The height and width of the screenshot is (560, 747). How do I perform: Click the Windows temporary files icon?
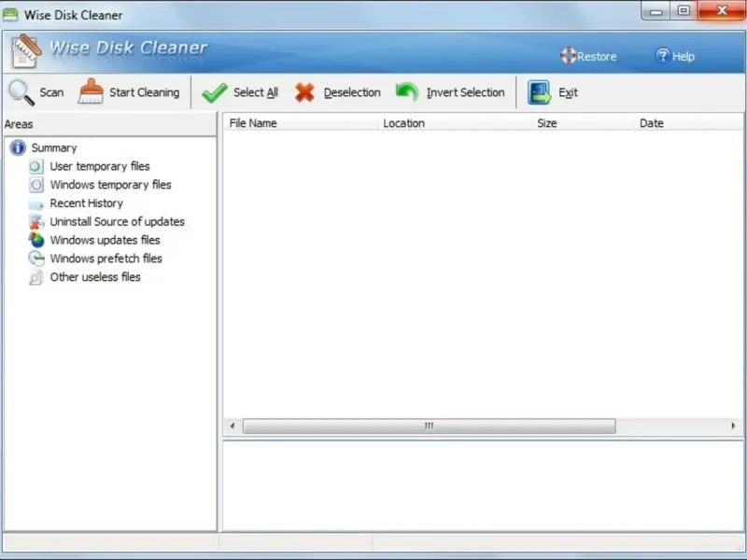pos(35,185)
